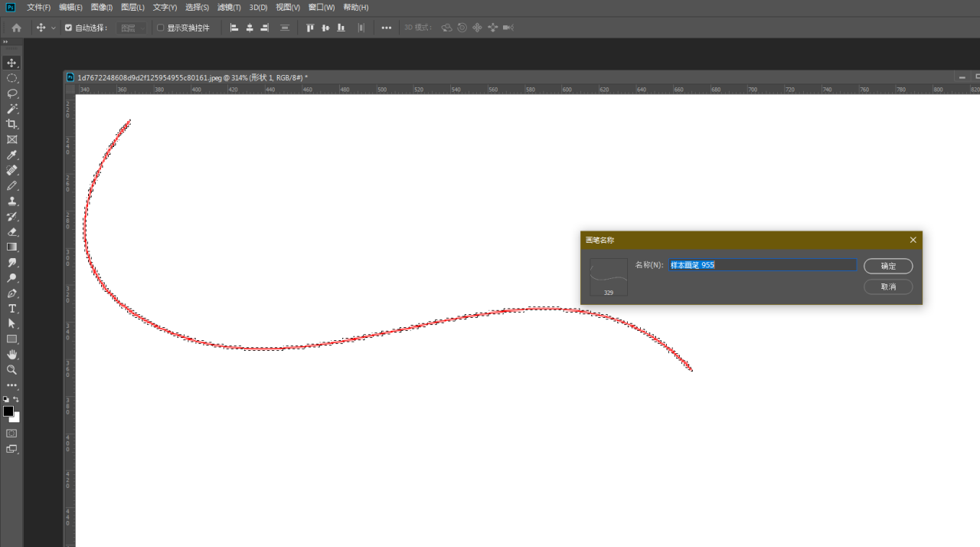The width and height of the screenshot is (980, 547).
Task: Align bottom edges in options bar
Action: pos(341,28)
